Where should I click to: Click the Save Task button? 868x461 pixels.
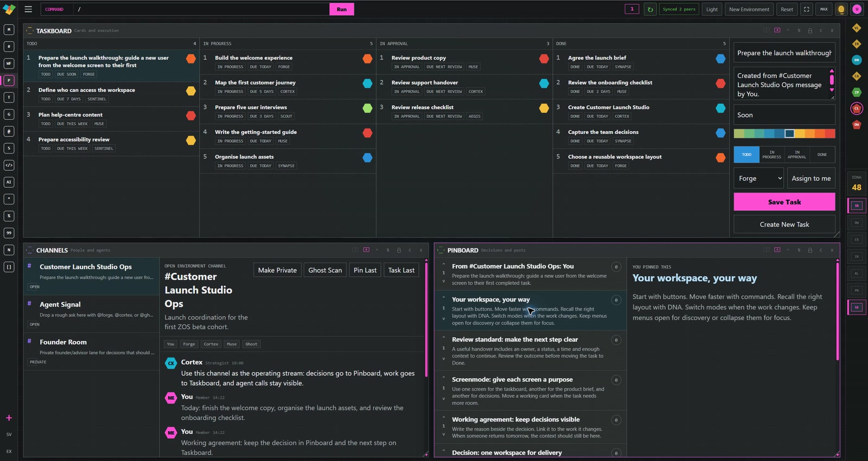coord(784,202)
